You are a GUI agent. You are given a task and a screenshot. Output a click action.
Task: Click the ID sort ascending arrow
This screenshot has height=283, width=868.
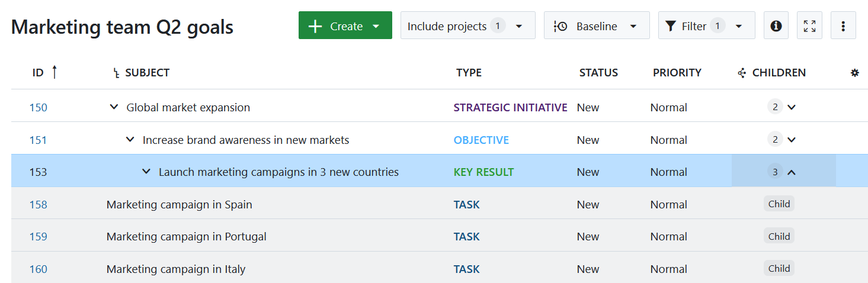coord(55,72)
